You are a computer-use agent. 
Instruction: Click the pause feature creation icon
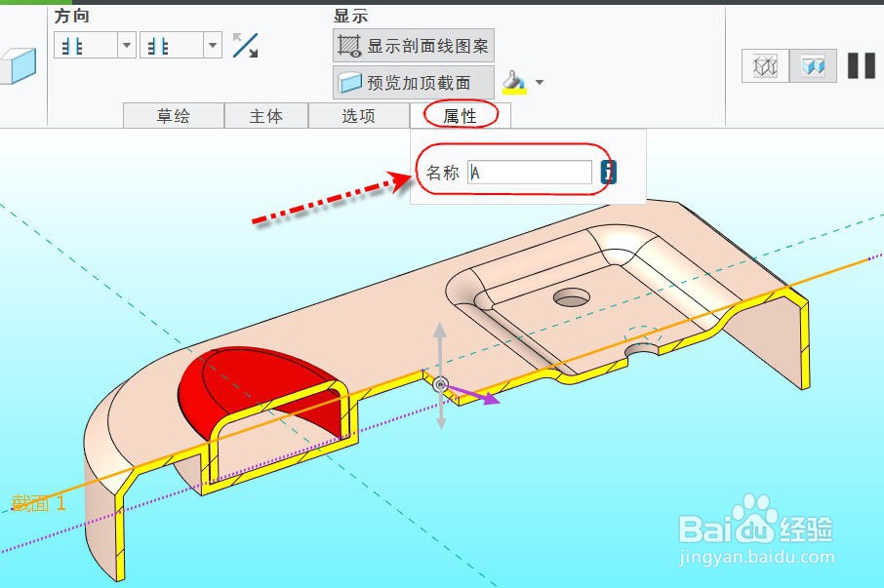tap(860, 63)
